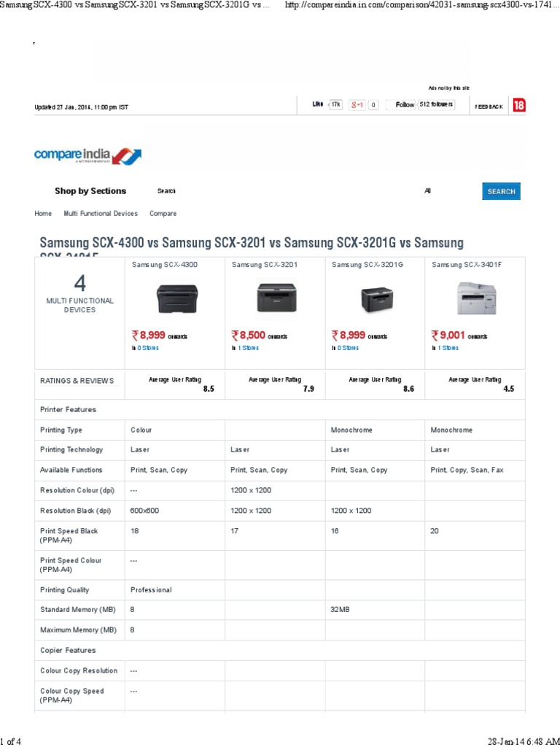The width and height of the screenshot is (560, 747).
Task: Click the Samsung SCX-3201G product name
Action: pos(367,265)
